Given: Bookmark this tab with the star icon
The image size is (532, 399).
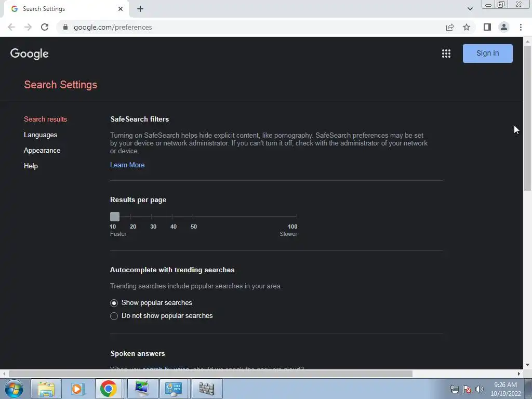Looking at the screenshot, I should coord(467,27).
